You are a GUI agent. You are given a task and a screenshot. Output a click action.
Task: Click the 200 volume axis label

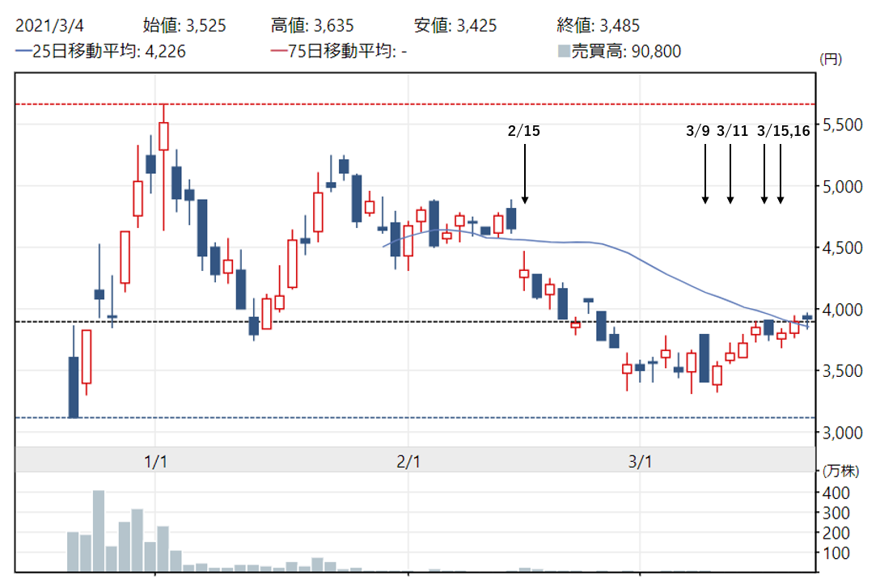pos(836,533)
